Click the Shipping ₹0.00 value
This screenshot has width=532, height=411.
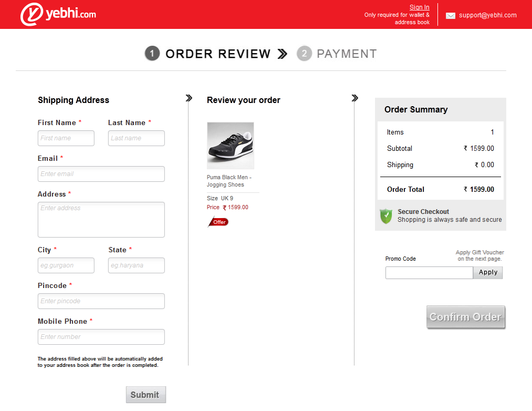(484, 165)
